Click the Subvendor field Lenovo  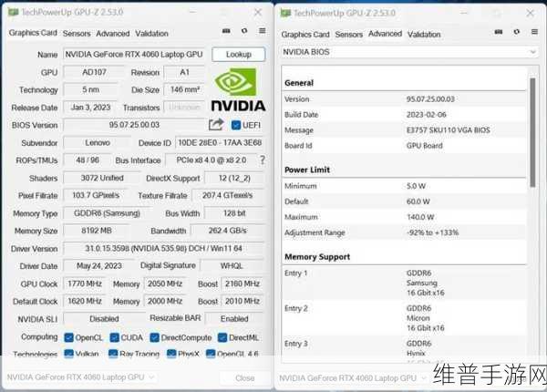point(98,142)
